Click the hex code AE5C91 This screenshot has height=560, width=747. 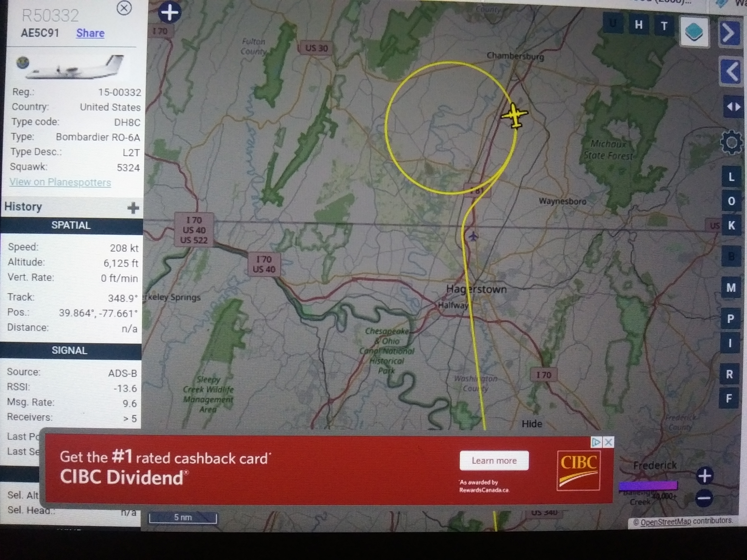(x=40, y=33)
